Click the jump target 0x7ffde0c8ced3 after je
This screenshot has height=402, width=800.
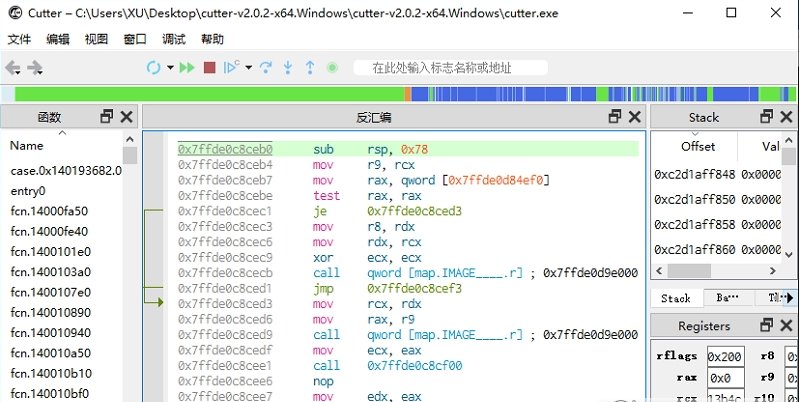(414, 211)
